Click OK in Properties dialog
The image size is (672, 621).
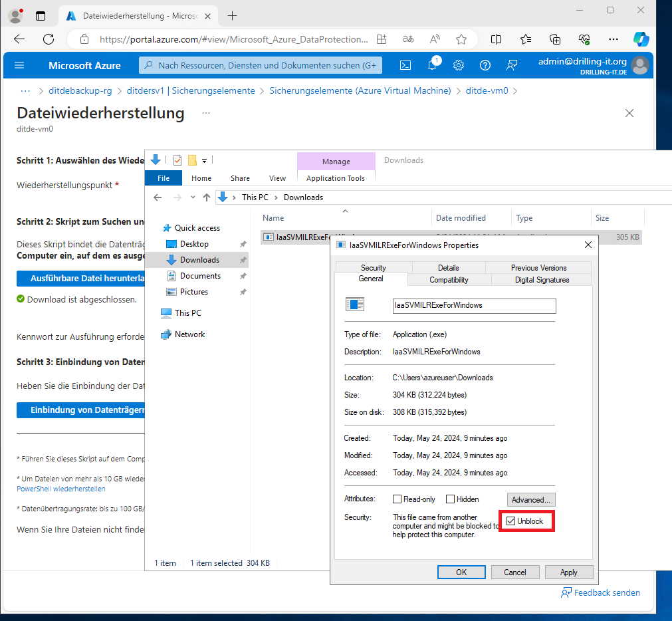[x=461, y=572]
